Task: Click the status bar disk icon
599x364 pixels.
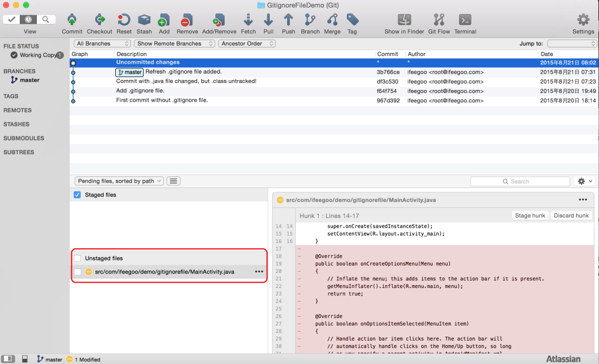Action: click(x=25, y=359)
